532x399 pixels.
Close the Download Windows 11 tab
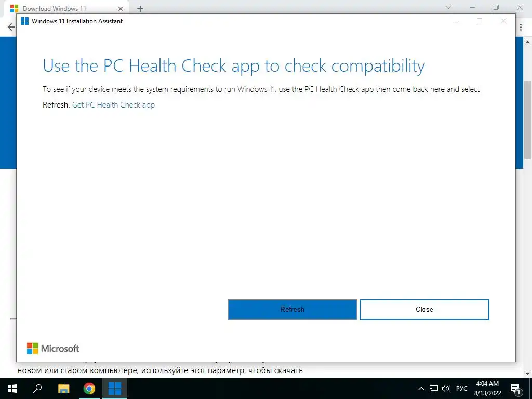tap(121, 9)
